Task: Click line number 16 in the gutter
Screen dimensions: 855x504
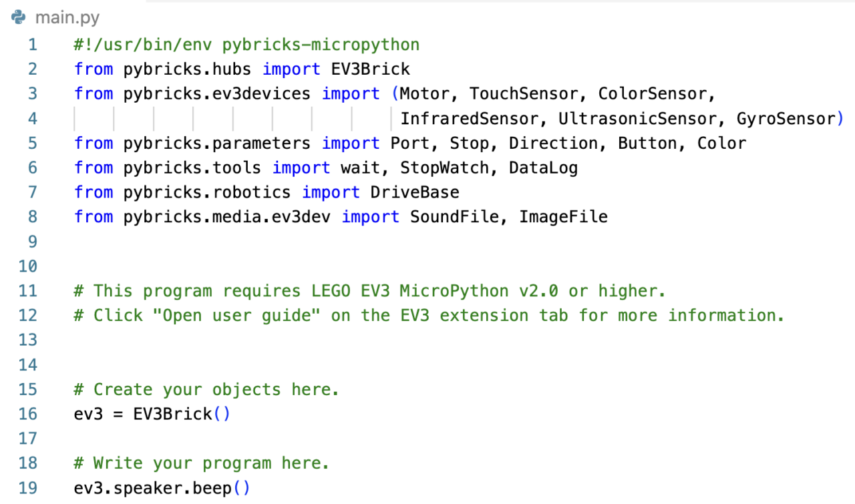Action: 28,414
